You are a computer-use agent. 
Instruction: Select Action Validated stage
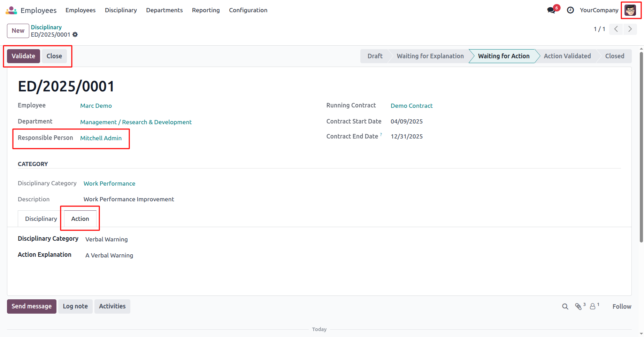(x=567, y=56)
